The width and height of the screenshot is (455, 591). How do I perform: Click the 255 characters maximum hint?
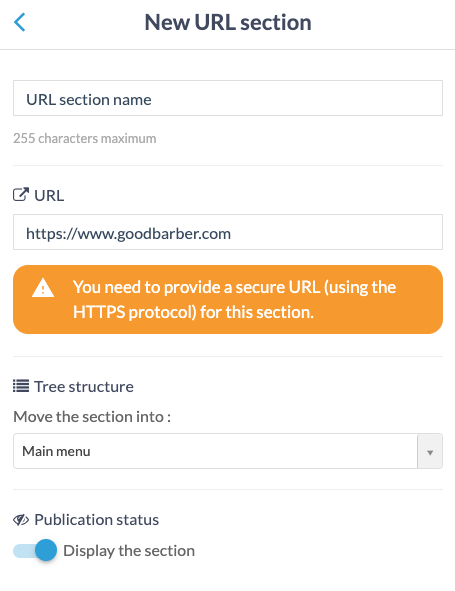click(x=84, y=138)
